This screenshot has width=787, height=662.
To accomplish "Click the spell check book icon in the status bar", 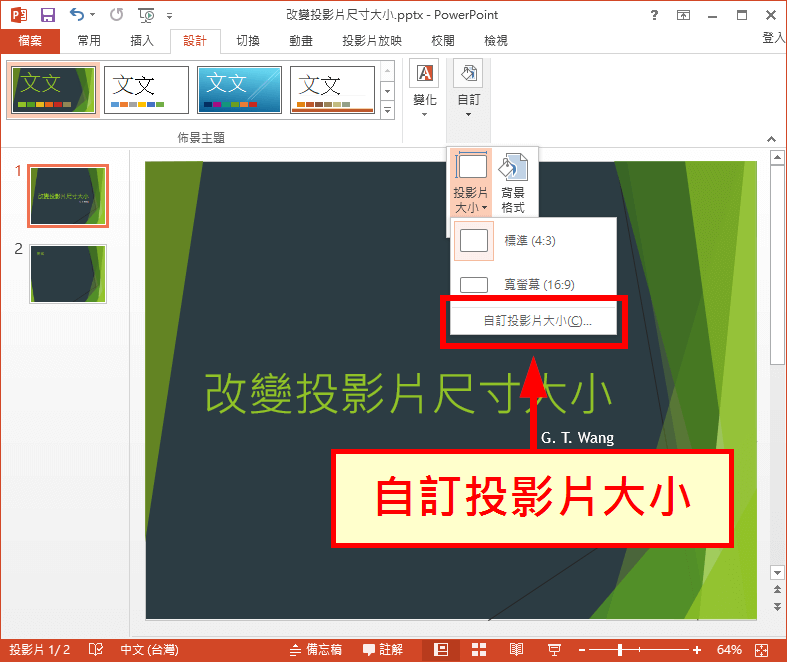I will pos(95,650).
